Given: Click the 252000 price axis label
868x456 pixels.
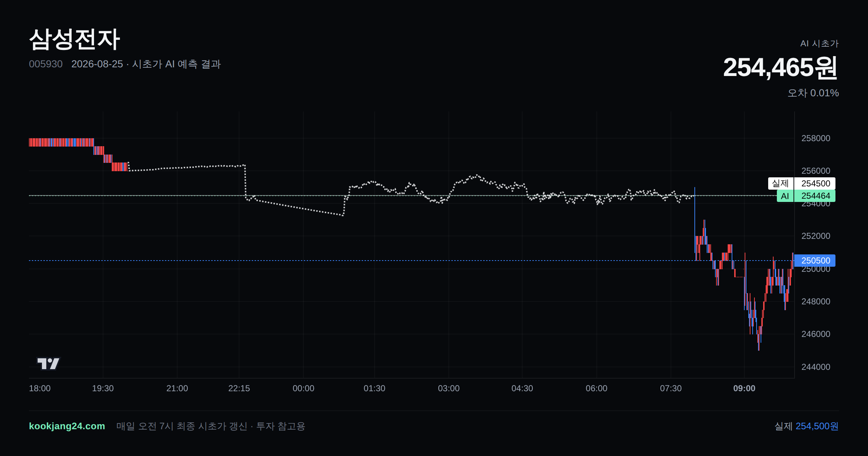Looking at the screenshot, I should pyautogui.click(x=816, y=236).
